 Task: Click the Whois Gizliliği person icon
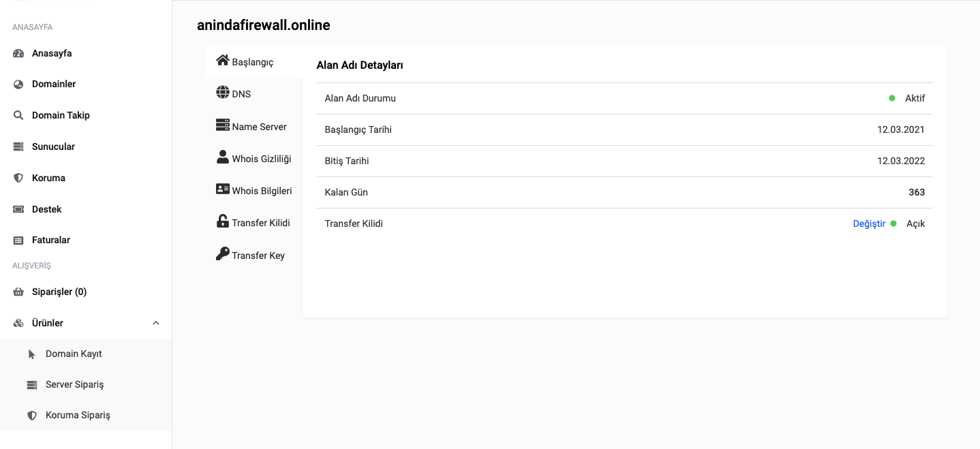click(x=222, y=157)
